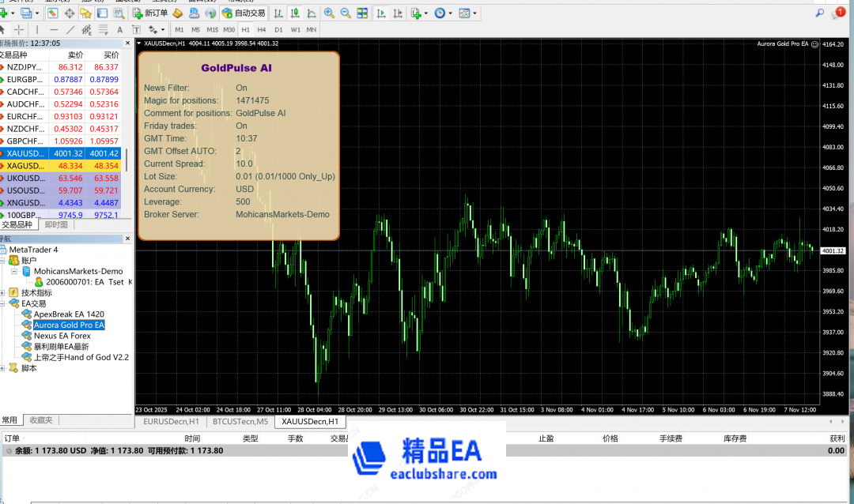Collapse the EA交易 tree node

click(x=4, y=303)
